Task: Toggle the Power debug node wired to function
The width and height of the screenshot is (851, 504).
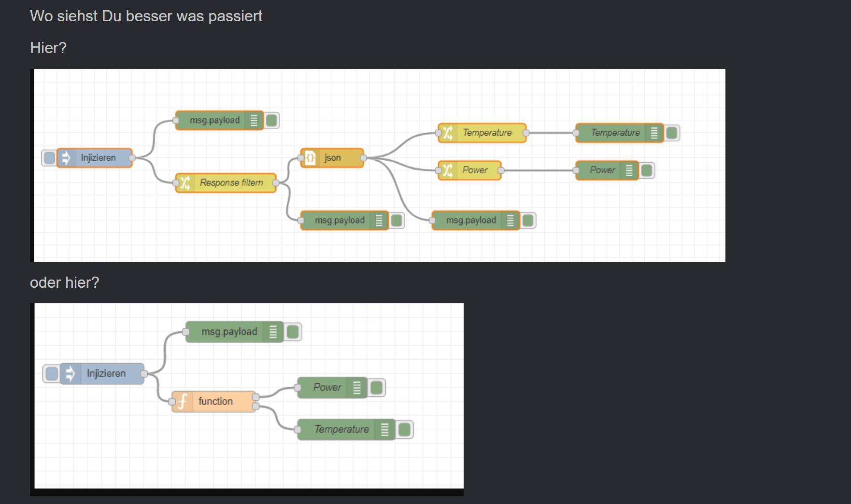Action: coord(377,388)
